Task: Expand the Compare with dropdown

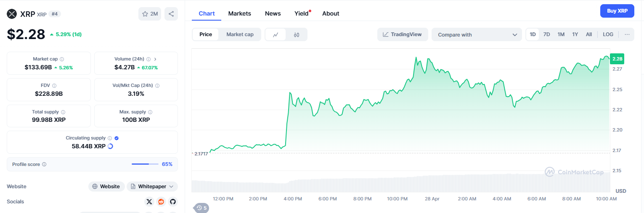Action: click(x=477, y=35)
